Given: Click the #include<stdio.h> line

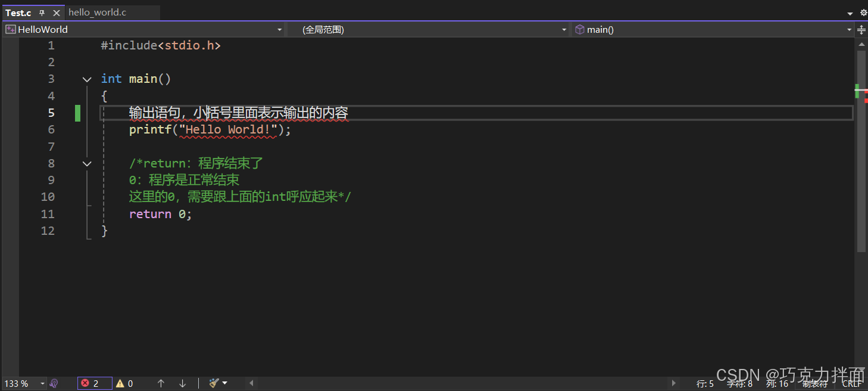Looking at the screenshot, I should (x=161, y=45).
